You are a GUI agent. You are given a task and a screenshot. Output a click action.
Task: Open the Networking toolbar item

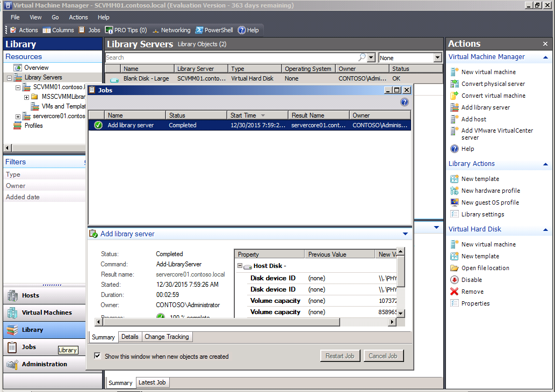(x=171, y=30)
